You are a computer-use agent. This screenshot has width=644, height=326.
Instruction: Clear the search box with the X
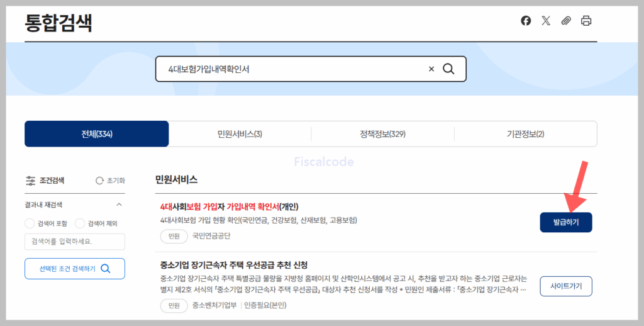[431, 69]
